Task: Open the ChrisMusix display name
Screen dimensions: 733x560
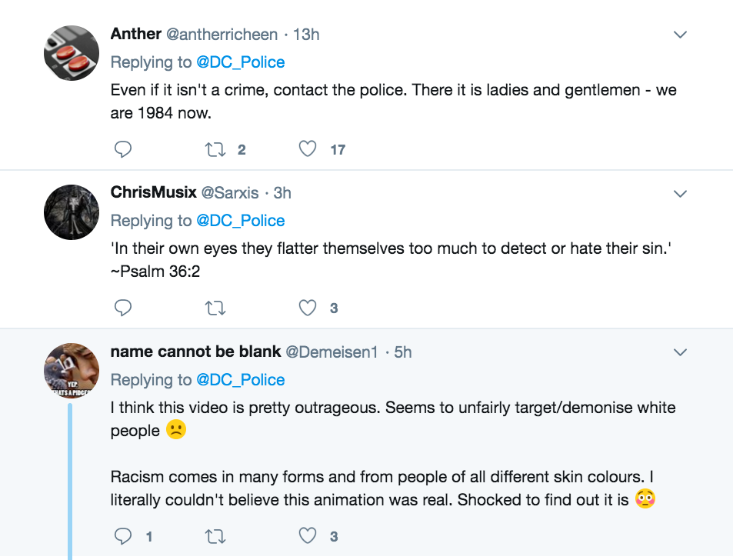Action: [152, 193]
